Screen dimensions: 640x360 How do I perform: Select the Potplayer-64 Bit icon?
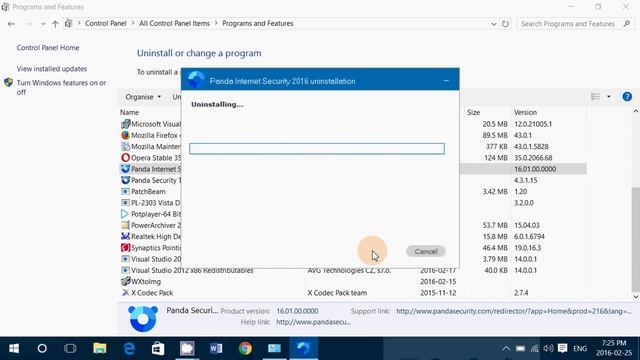pos(125,214)
